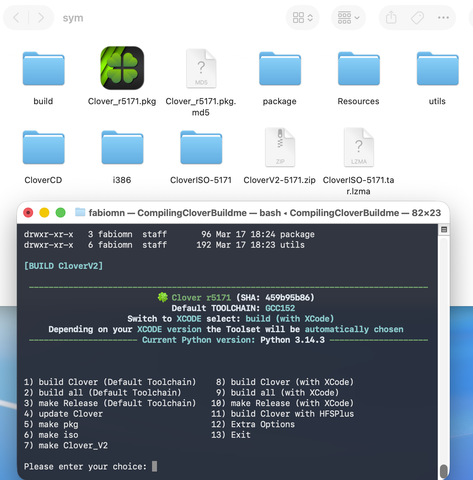
Task: Click '1) build Clover (Default Toolchain)' line
Action: [110, 382]
